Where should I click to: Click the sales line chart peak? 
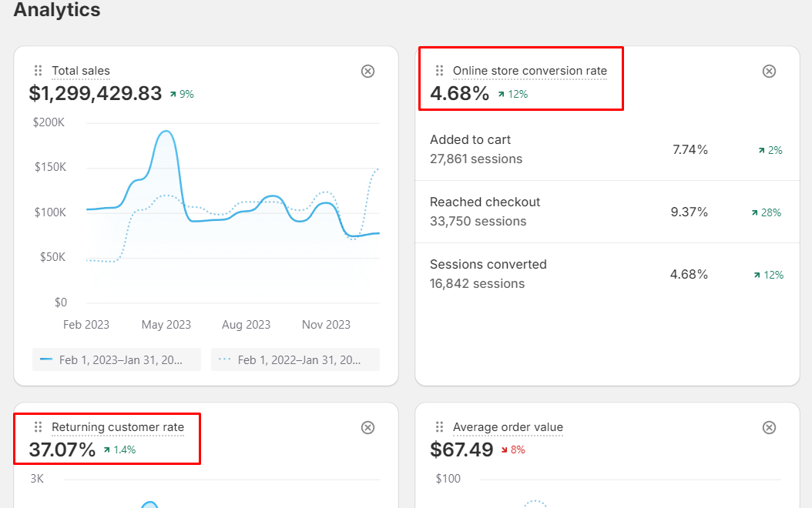click(x=166, y=132)
